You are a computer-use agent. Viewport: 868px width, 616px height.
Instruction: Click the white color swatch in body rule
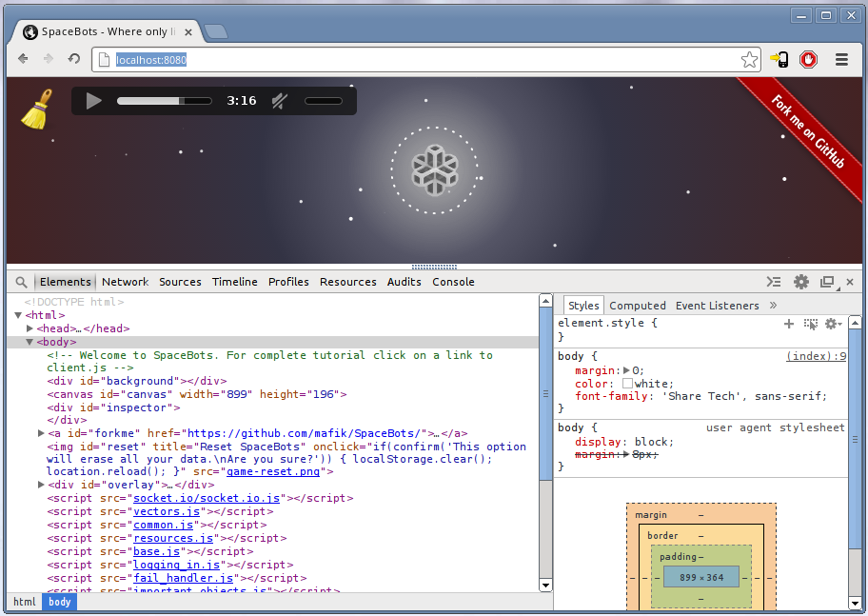click(627, 384)
